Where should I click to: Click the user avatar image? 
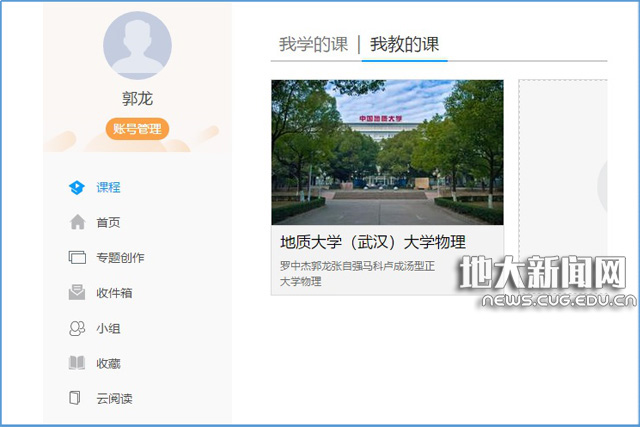[137, 45]
